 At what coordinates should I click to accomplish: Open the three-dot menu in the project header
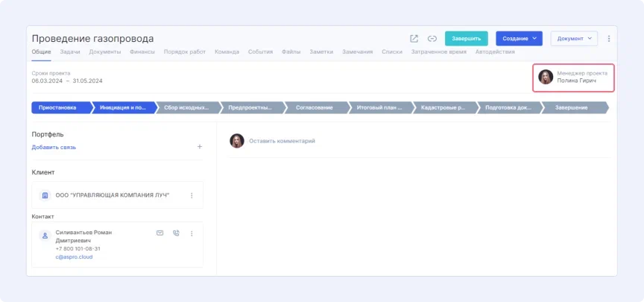[x=609, y=39]
